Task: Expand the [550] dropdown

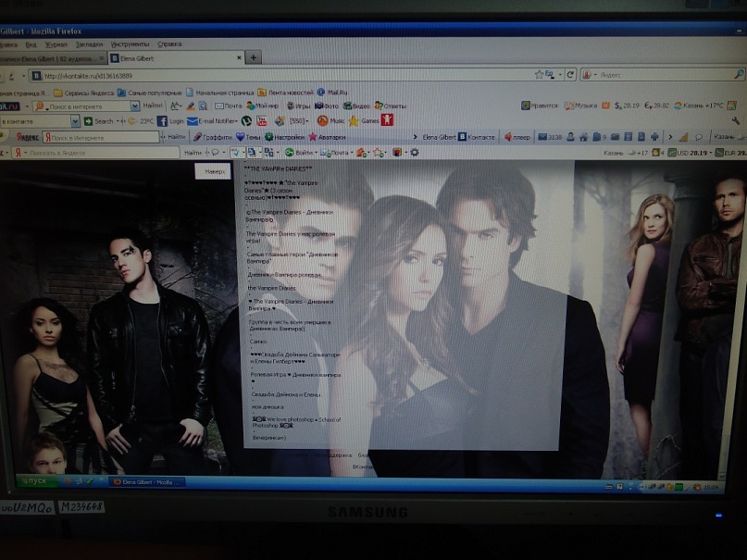Action: [x=306, y=121]
